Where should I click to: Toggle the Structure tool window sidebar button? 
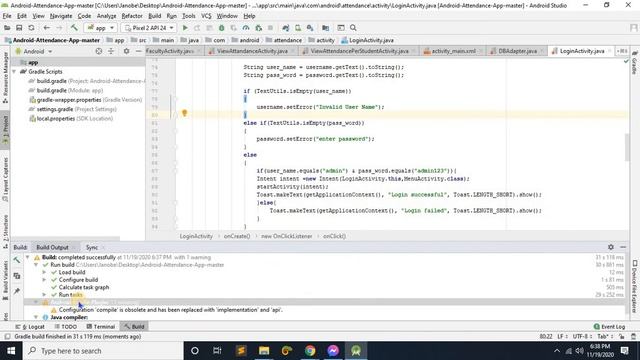(x=5, y=231)
